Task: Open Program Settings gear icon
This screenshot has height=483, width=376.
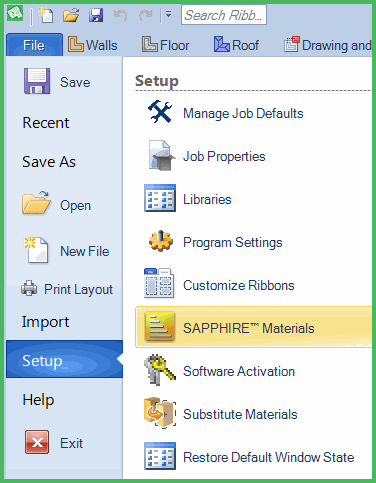Action: (x=161, y=241)
